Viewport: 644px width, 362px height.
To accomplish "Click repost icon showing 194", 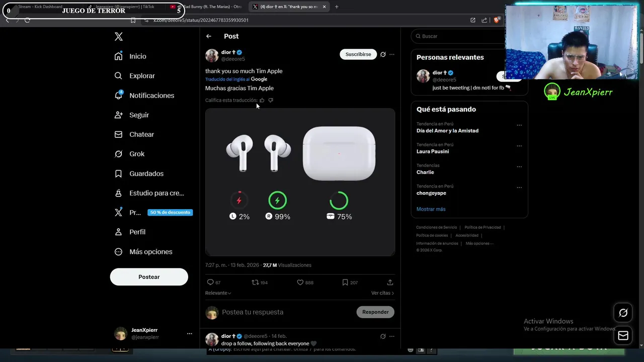I will click(256, 283).
